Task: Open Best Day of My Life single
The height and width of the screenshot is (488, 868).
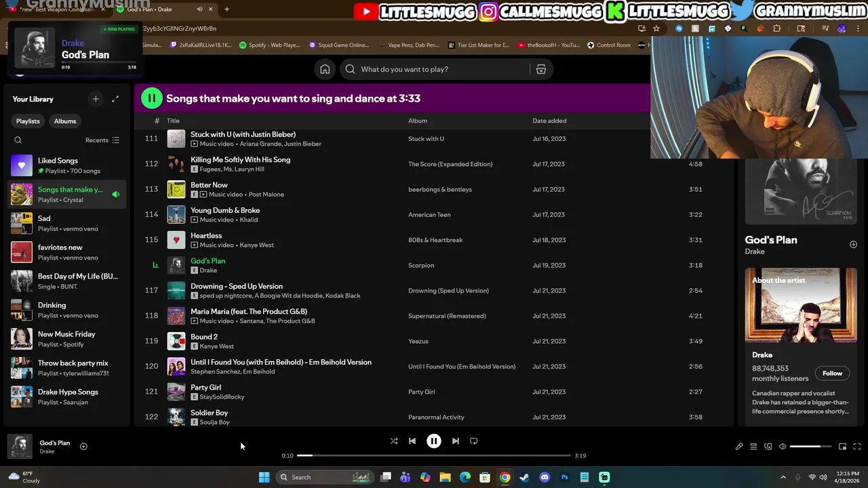Action: coord(66,281)
